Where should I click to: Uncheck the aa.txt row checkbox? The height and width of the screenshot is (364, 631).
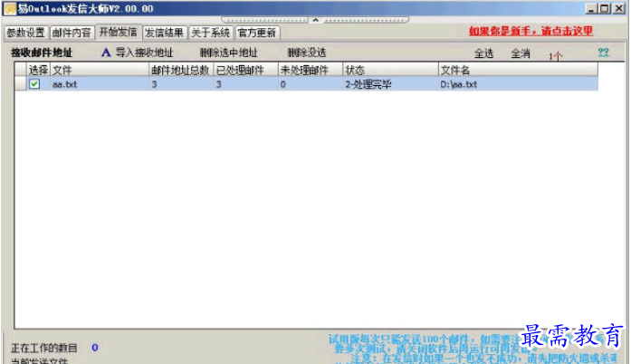click(x=34, y=83)
